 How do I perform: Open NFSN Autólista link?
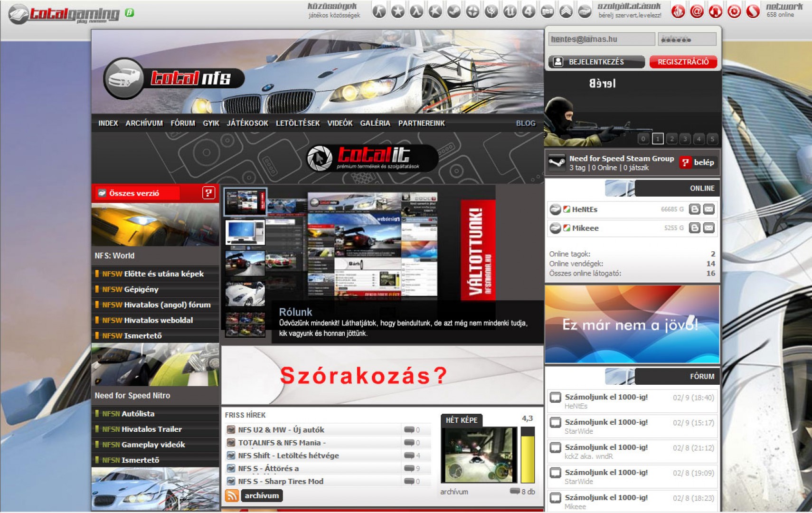coord(128,414)
